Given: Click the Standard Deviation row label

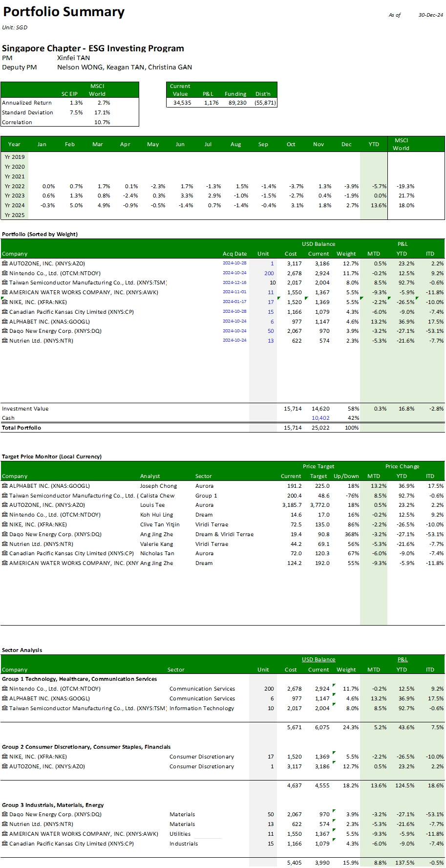Looking at the screenshot, I should (27, 112).
